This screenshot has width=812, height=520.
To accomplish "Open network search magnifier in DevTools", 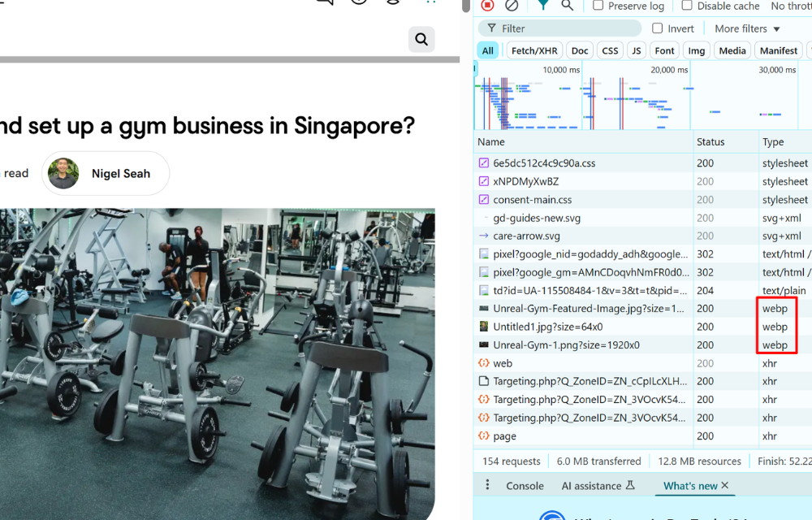I will (567, 5).
